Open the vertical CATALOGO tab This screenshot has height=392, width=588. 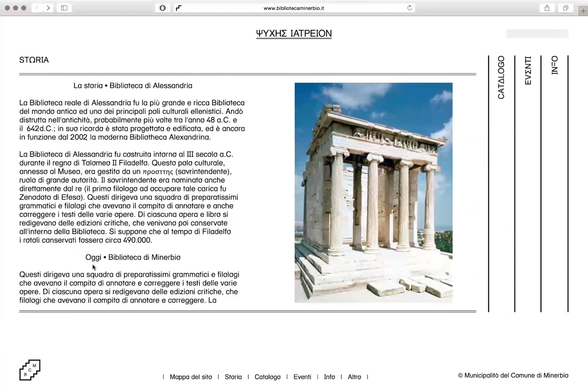point(501,77)
